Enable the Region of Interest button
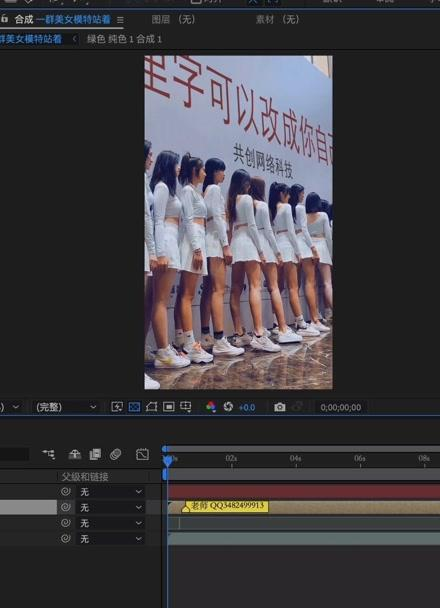 pos(169,407)
